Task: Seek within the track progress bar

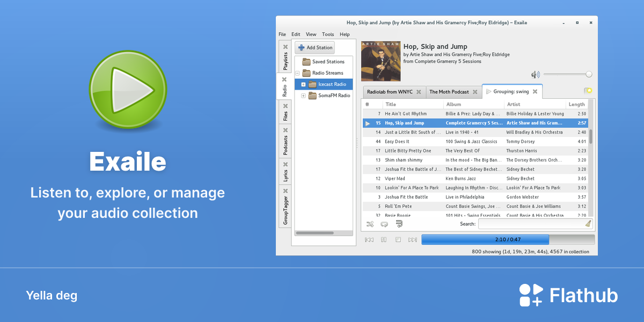Action: (508, 239)
